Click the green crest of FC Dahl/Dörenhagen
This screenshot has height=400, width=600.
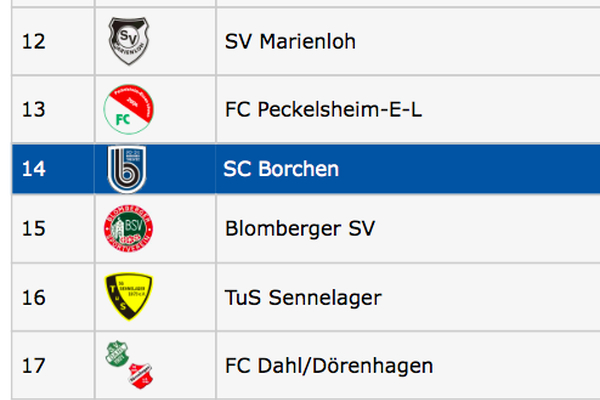pos(119,355)
